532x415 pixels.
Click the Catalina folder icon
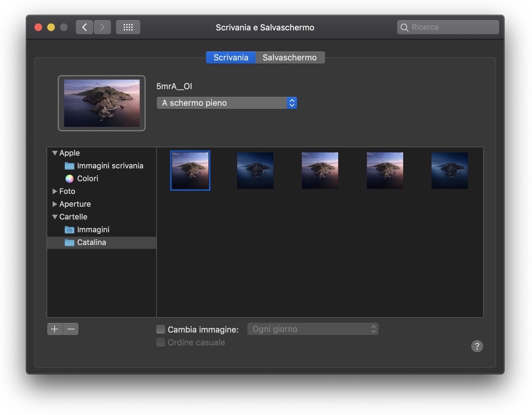tap(69, 242)
